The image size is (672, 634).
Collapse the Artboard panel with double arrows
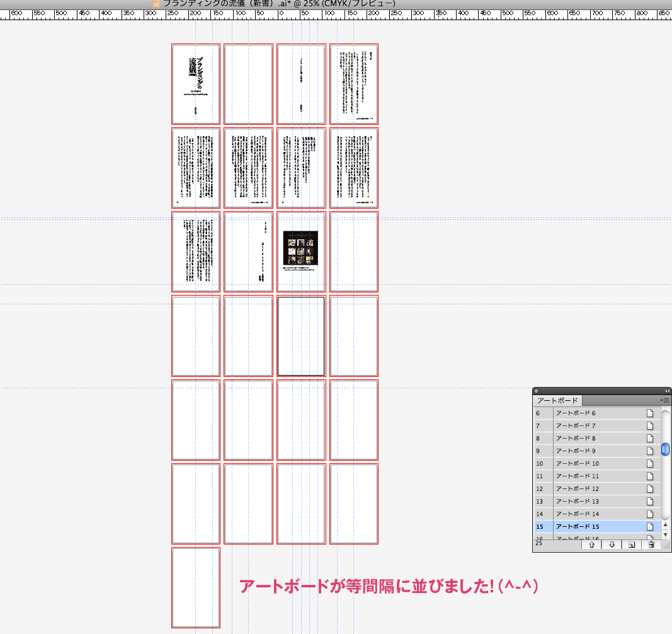point(667,391)
